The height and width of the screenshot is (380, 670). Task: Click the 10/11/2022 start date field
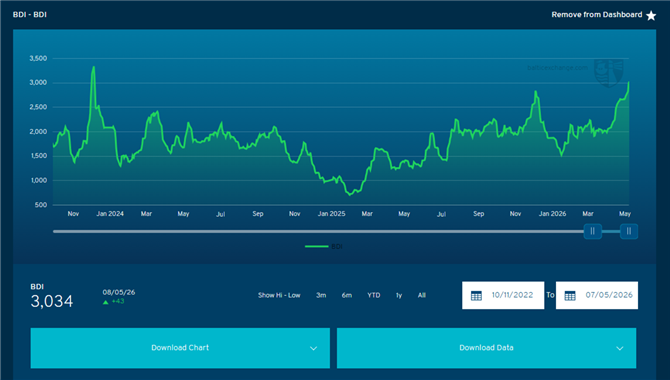(503, 295)
